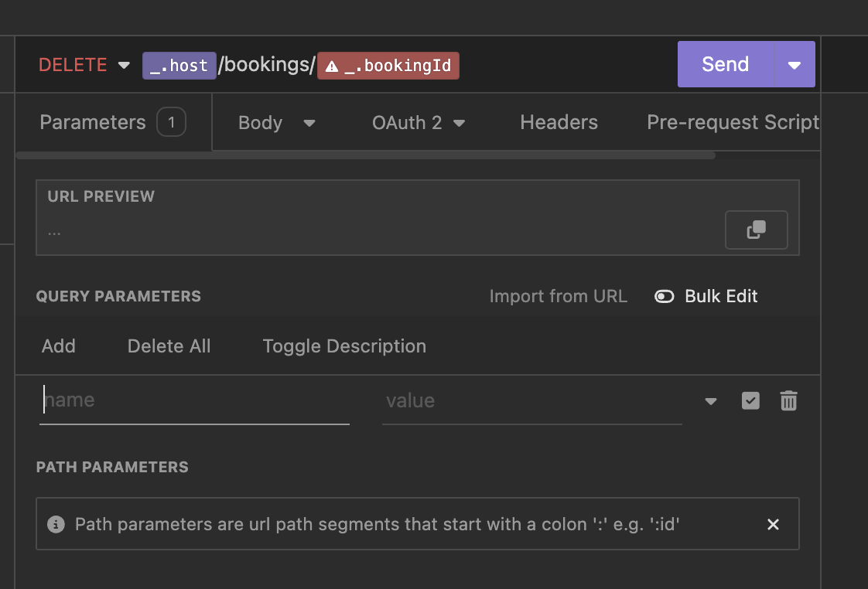Dismiss the path parameters info notice
This screenshot has height=589, width=868.
(772, 524)
